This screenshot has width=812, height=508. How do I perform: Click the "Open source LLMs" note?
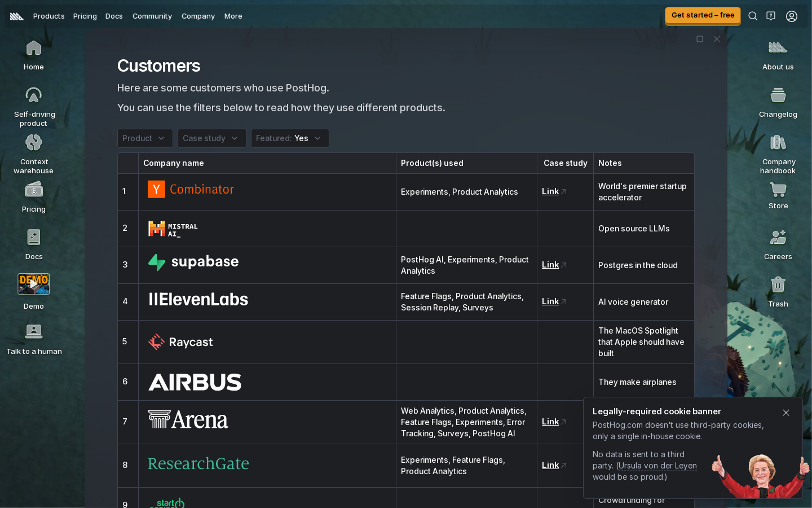pyautogui.click(x=634, y=229)
